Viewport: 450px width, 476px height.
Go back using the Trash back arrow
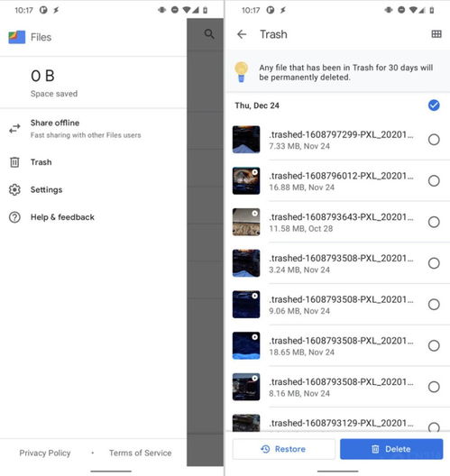point(242,34)
